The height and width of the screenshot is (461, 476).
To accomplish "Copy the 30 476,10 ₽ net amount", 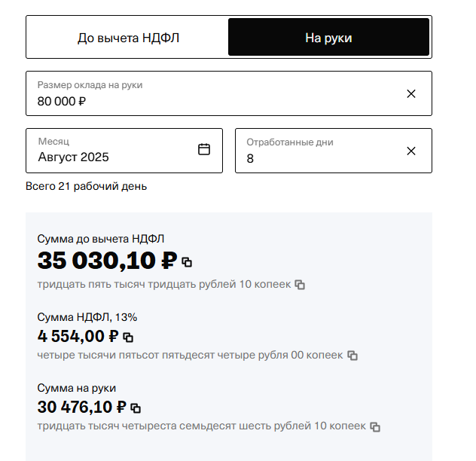I will pyautogui.click(x=136, y=408).
